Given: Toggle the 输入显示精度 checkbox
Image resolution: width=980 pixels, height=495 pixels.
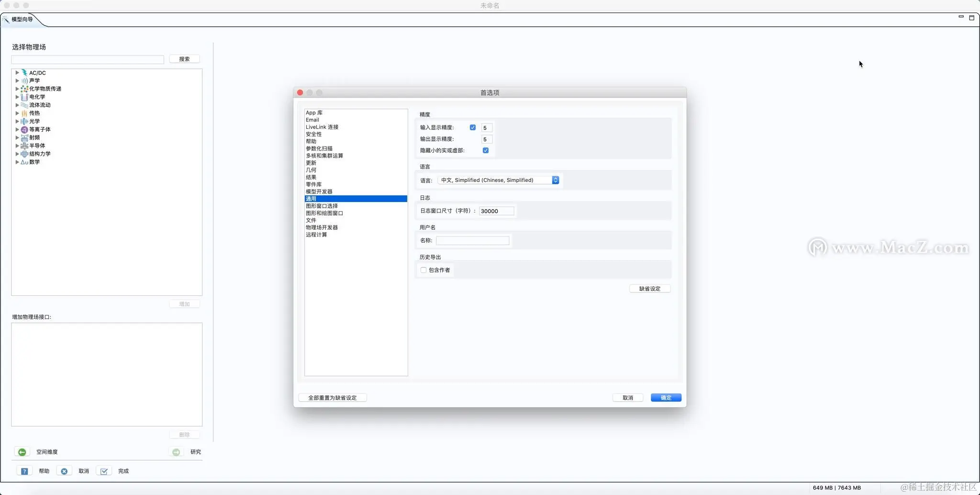Looking at the screenshot, I should (473, 128).
